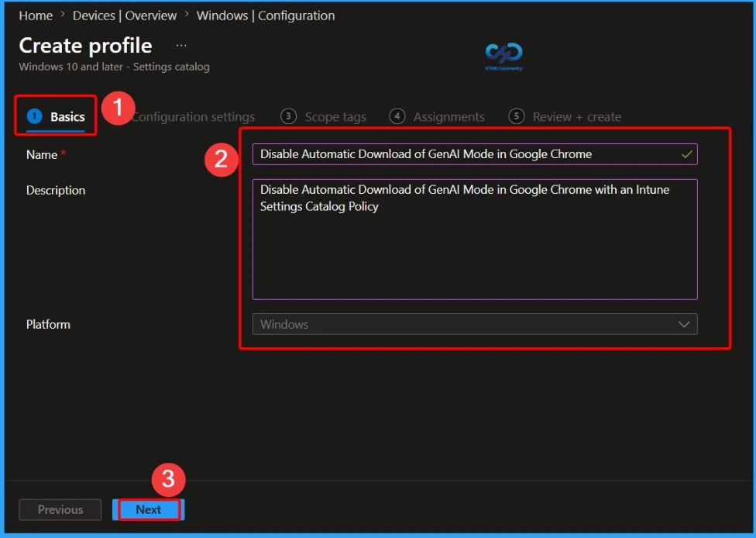Click into the Description text area
The image size is (756, 538).
coord(474,240)
